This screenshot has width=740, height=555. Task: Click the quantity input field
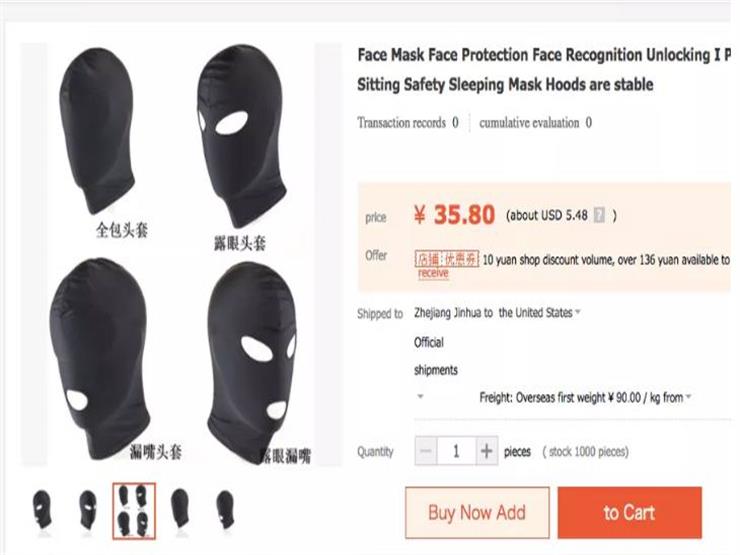(x=456, y=451)
